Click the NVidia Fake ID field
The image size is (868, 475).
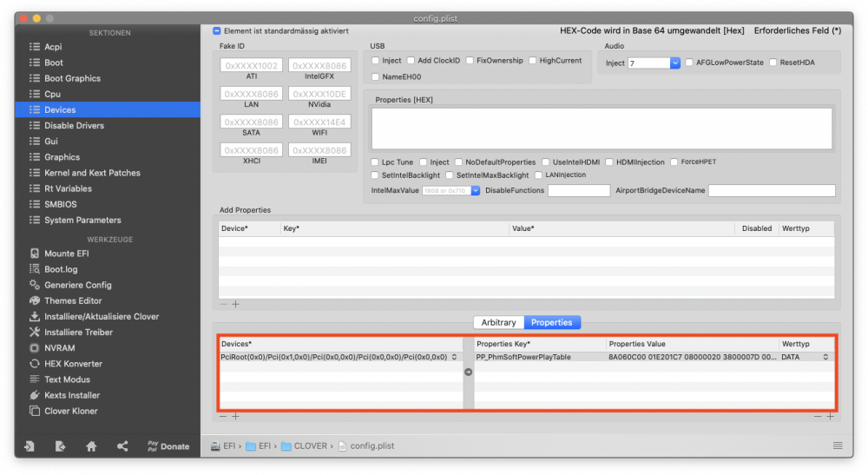point(319,94)
